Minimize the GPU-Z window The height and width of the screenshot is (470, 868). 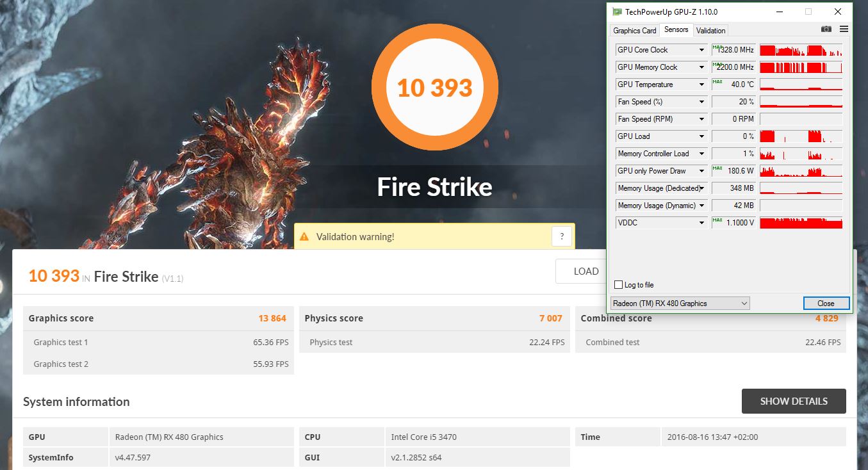pos(779,12)
